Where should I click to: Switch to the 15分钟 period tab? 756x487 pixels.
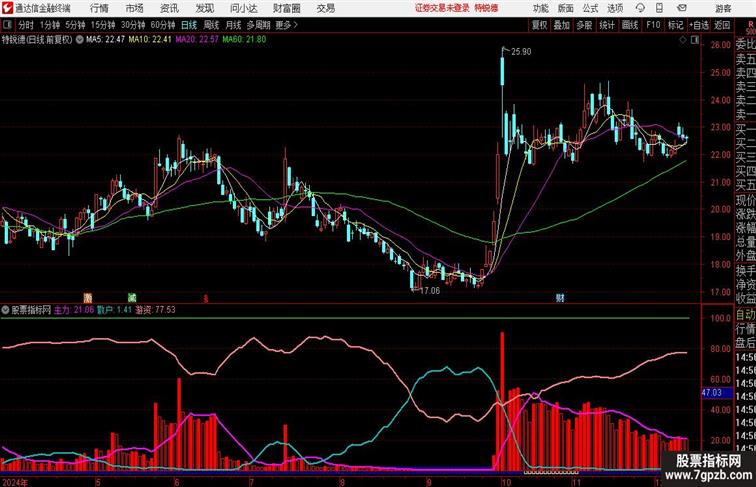[103, 25]
